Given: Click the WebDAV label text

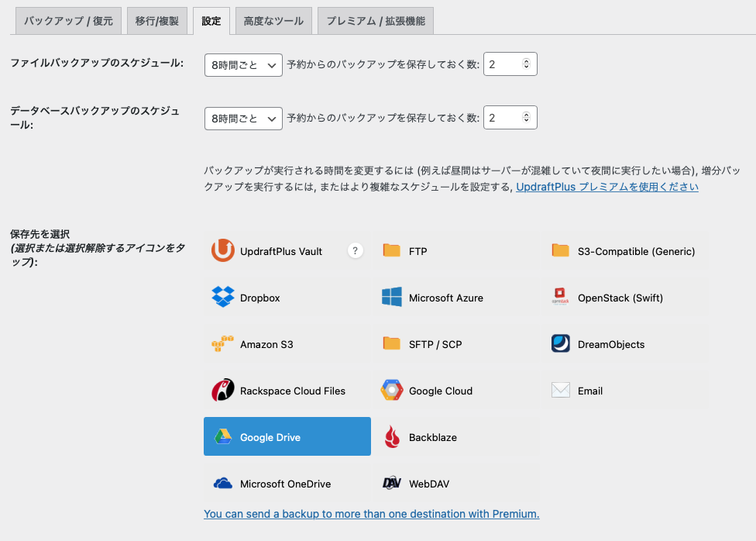Looking at the screenshot, I should 429,484.
